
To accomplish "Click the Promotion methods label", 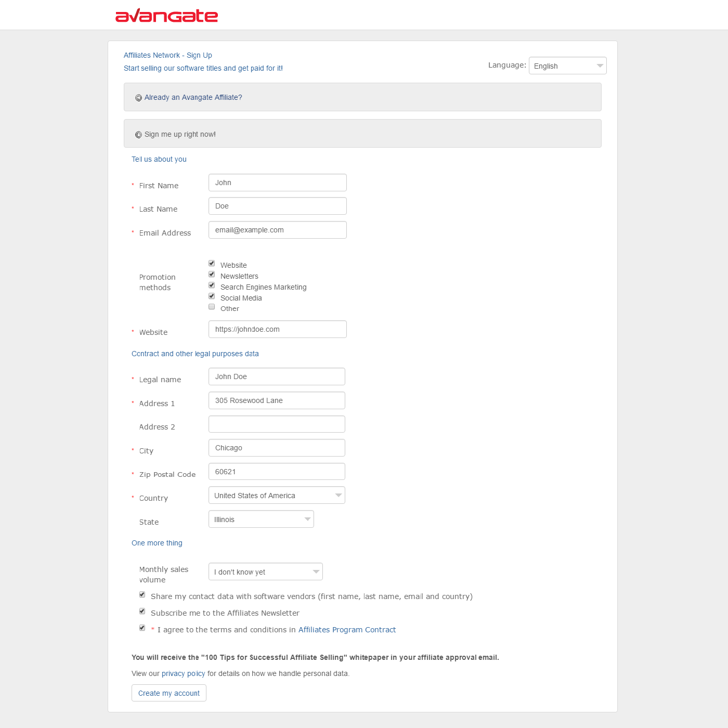I will click(x=158, y=282).
